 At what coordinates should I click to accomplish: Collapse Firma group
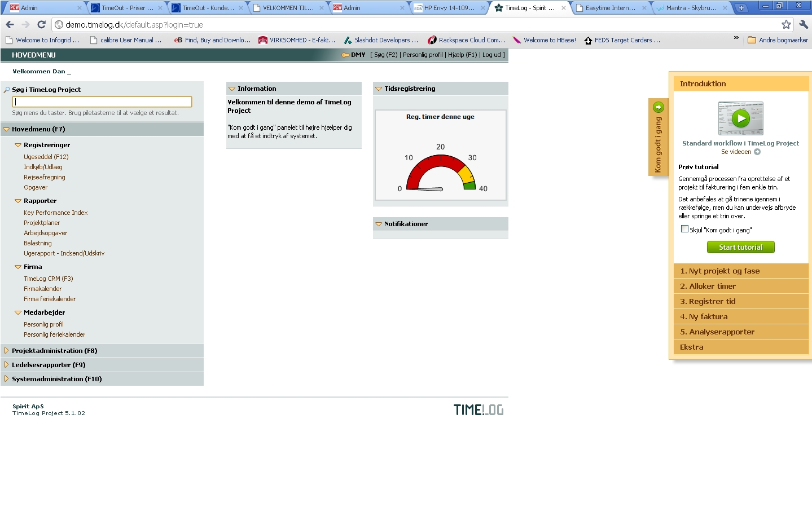pyautogui.click(x=18, y=267)
